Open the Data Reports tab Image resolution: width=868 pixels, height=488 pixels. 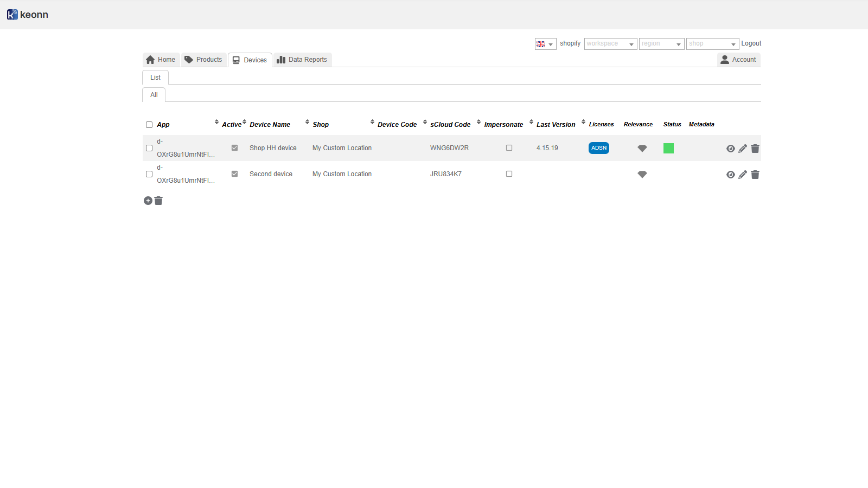[x=302, y=60]
